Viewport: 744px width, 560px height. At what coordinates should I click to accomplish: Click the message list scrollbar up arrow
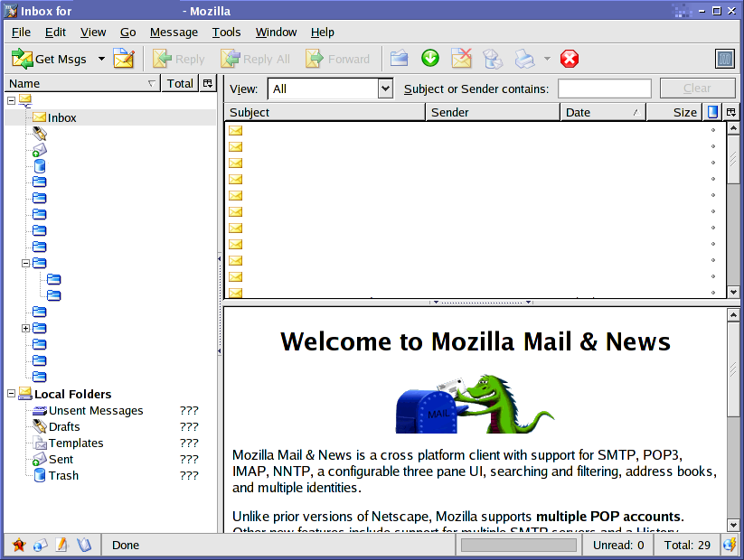[x=733, y=128]
